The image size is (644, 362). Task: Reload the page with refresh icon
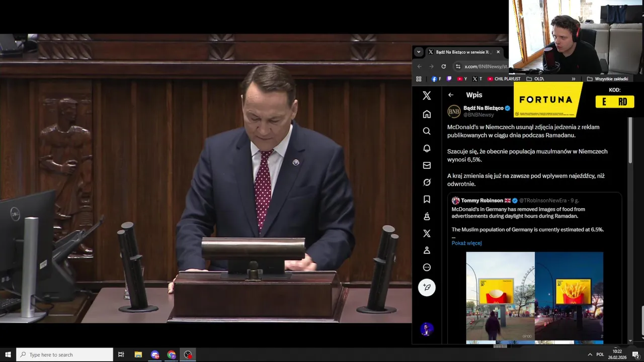tap(443, 66)
